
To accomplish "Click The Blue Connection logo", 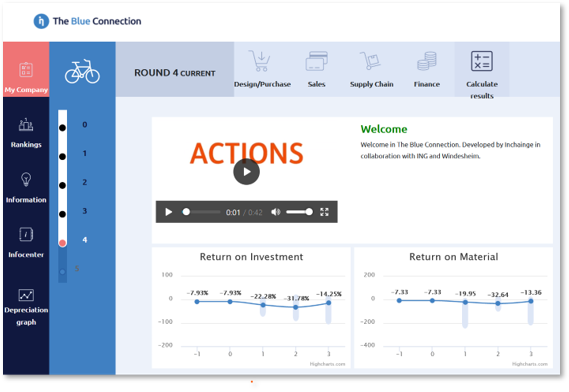I will 87,21.
